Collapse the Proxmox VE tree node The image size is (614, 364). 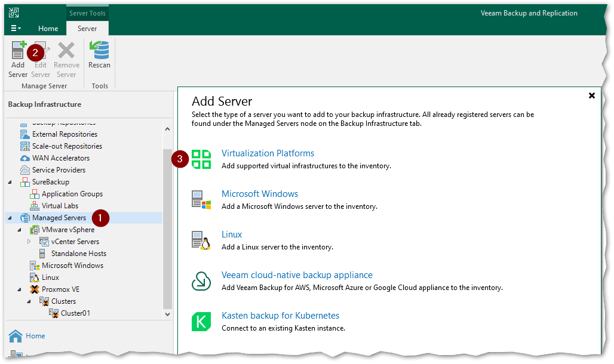tap(20, 289)
